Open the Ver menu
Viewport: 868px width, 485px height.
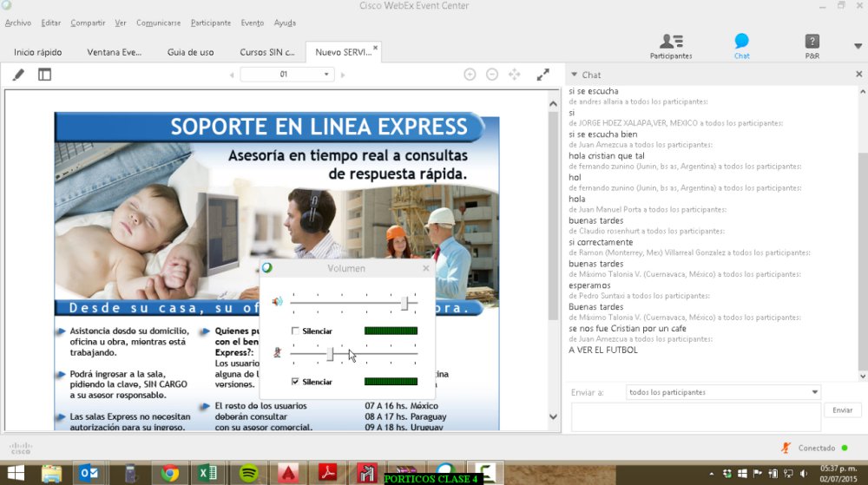pos(121,23)
